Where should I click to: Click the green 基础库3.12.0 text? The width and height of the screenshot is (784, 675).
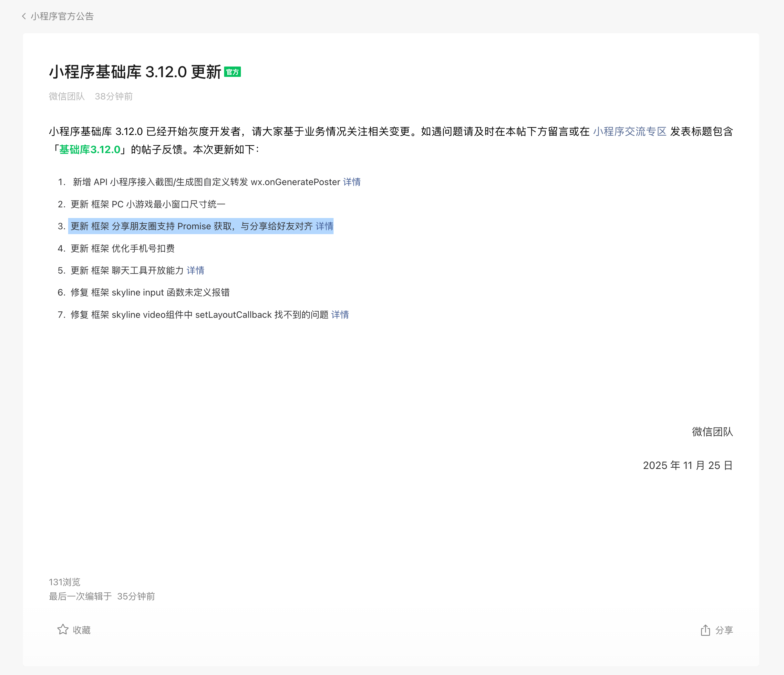(x=90, y=150)
